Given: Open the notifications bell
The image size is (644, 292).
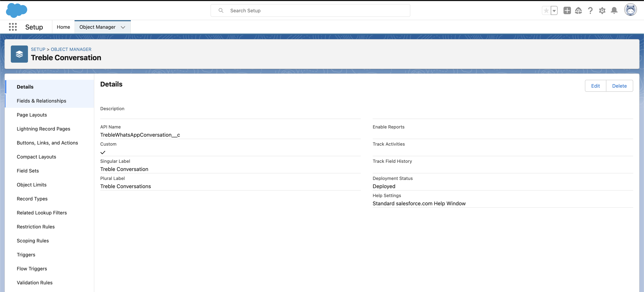Looking at the screenshot, I should [x=614, y=10].
